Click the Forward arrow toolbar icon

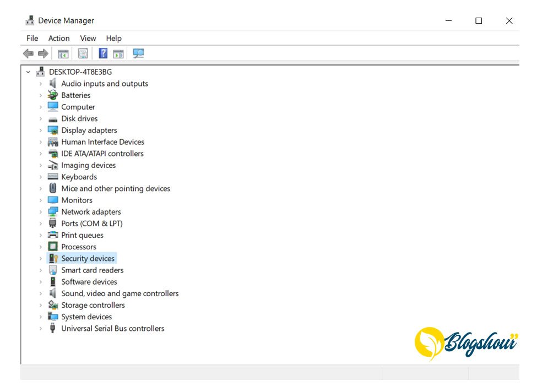[43, 53]
